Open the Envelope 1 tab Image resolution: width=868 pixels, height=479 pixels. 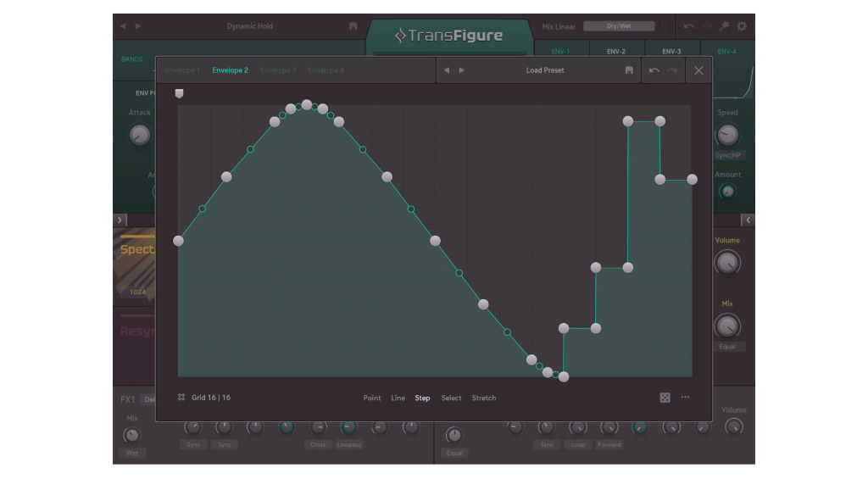pyautogui.click(x=182, y=70)
